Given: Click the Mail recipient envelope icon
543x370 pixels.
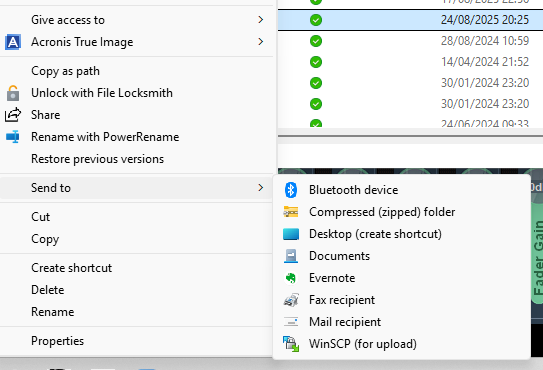Looking at the screenshot, I should (291, 322).
